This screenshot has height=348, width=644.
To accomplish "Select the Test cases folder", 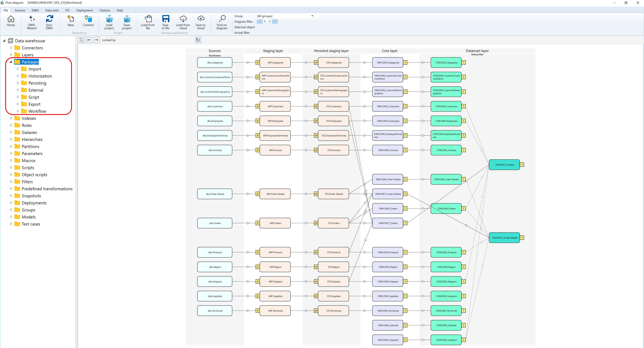I will [x=31, y=224].
